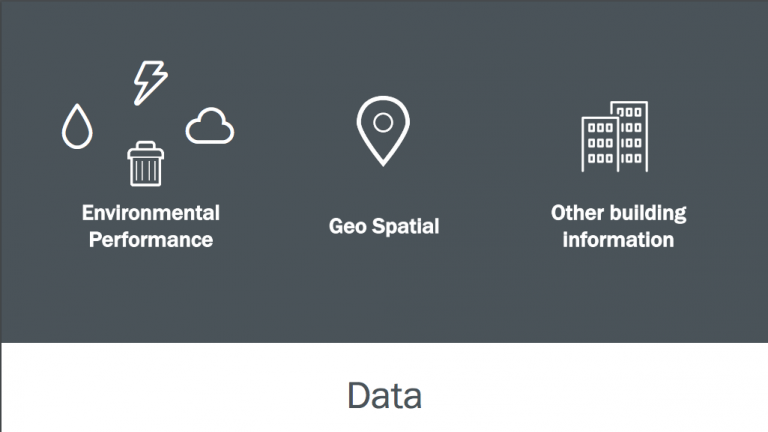This screenshot has width=768, height=432.
Task: Click the words Other building
Action: click(x=618, y=214)
